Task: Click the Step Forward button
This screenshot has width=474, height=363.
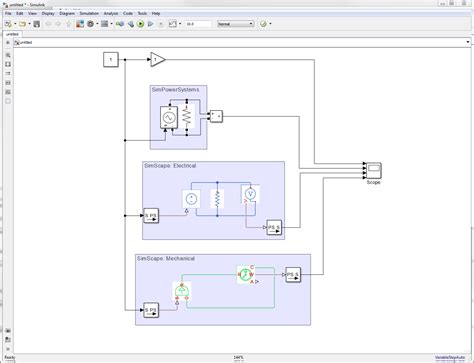Action: (x=151, y=24)
